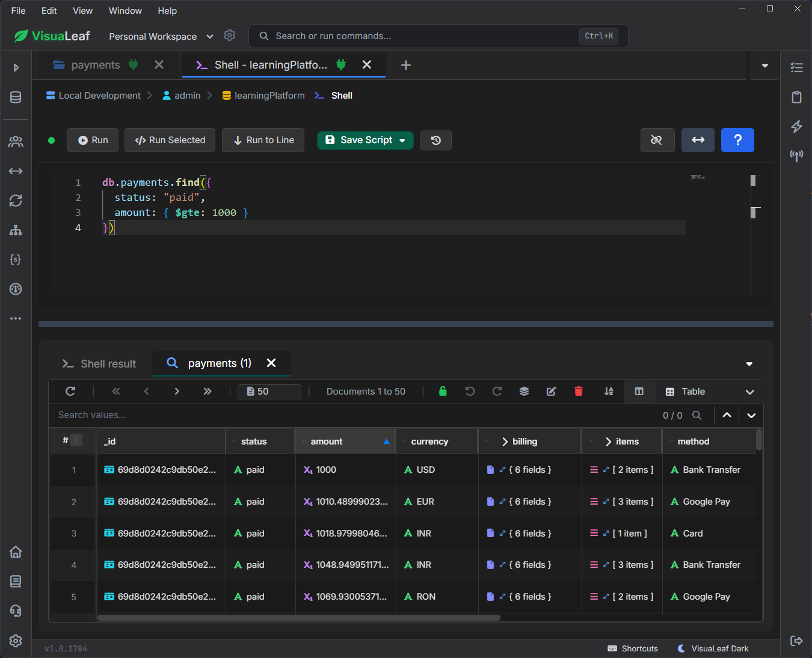Open the sync sidebar icon
The width and height of the screenshot is (812, 658).
tap(16, 200)
